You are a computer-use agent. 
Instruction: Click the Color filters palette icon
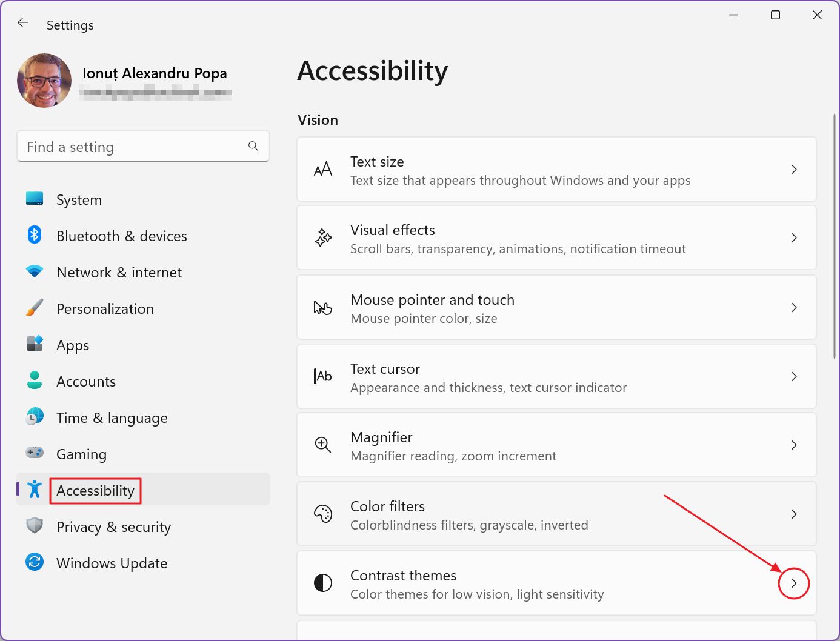coord(323,514)
